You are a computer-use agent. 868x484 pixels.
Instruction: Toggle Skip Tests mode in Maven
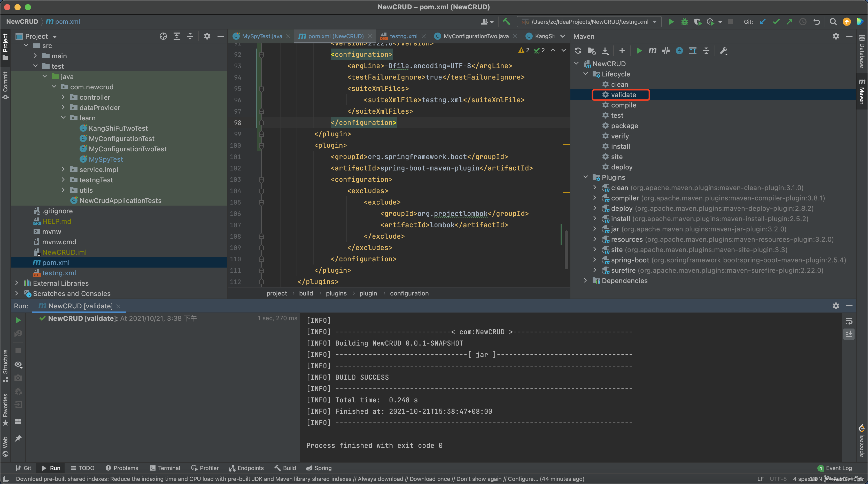click(x=679, y=51)
